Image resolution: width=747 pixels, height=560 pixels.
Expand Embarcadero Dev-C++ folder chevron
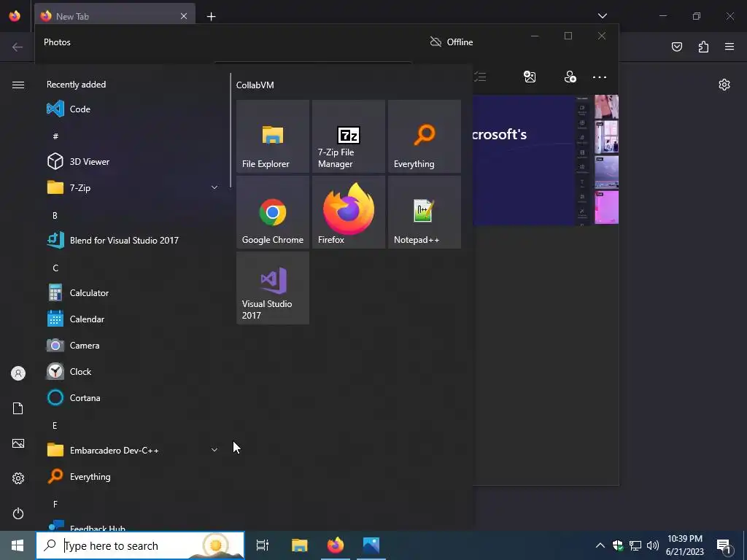(214, 450)
